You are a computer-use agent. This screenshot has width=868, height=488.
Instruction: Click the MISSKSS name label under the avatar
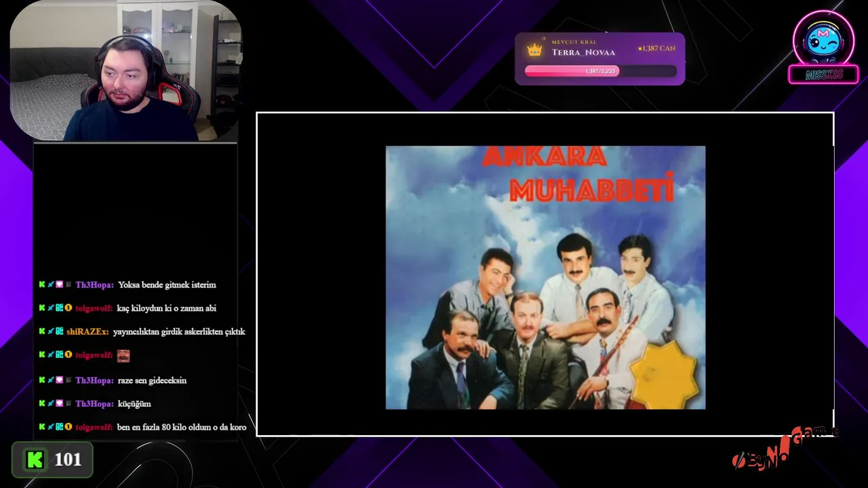point(823,75)
